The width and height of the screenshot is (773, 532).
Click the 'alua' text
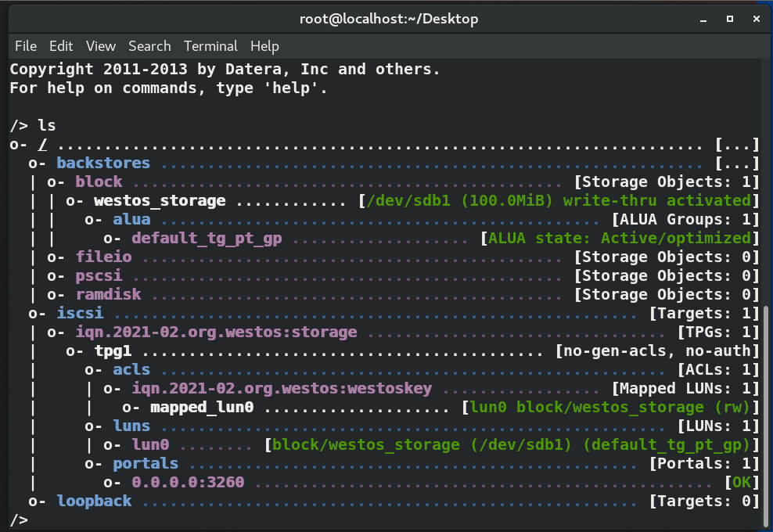pos(131,219)
